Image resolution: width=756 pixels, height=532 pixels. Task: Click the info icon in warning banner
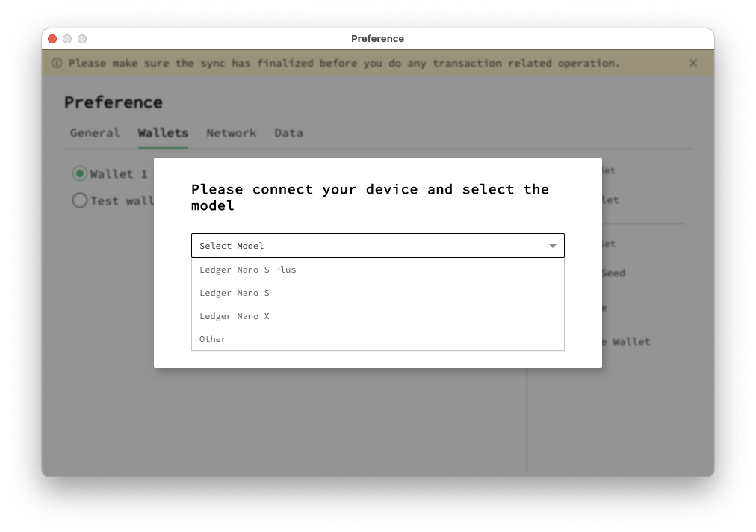tap(57, 64)
